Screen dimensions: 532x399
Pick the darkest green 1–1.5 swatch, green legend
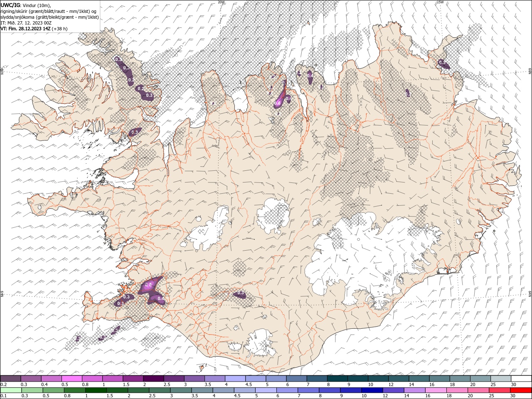pos(96,390)
